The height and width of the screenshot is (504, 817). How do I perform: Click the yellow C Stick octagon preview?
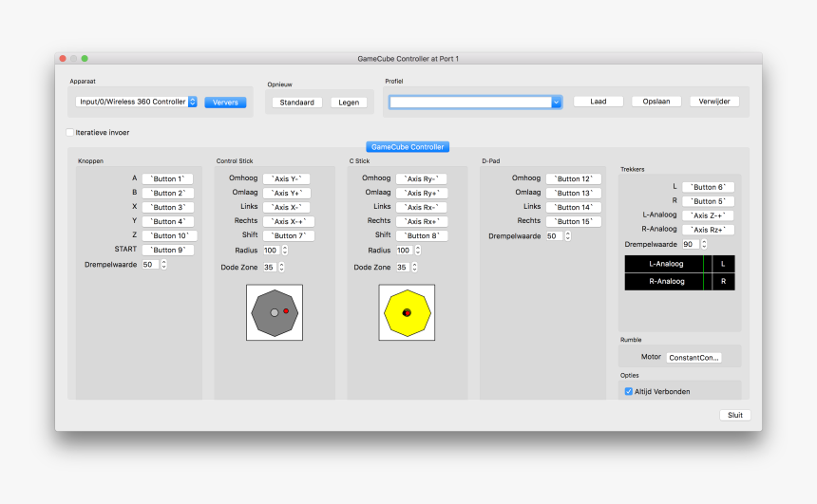tap(407, 312)
